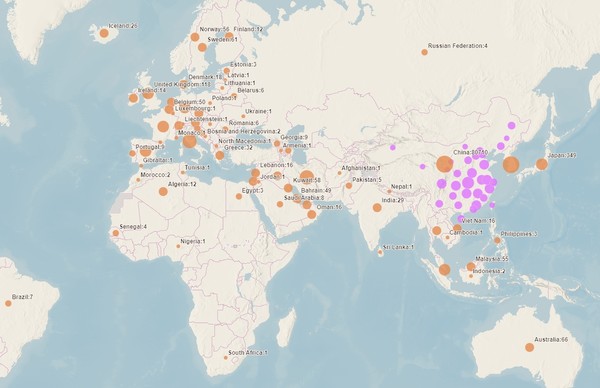Image resolution: width=600 pixels, height=388 pixels.
Task: Select the Georgia:9 marker
Action: pyautogui.click(x=277, y=143)
